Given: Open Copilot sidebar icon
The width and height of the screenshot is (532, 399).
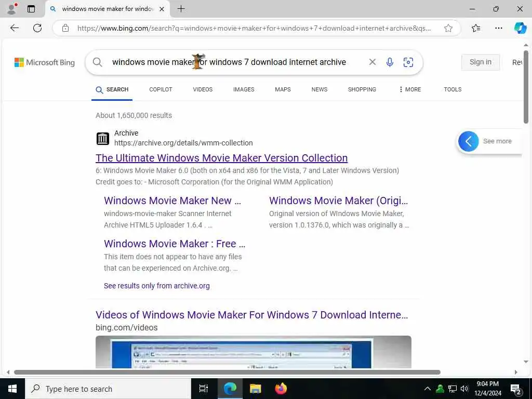Looking at the screenshot, I should point(520,28).
